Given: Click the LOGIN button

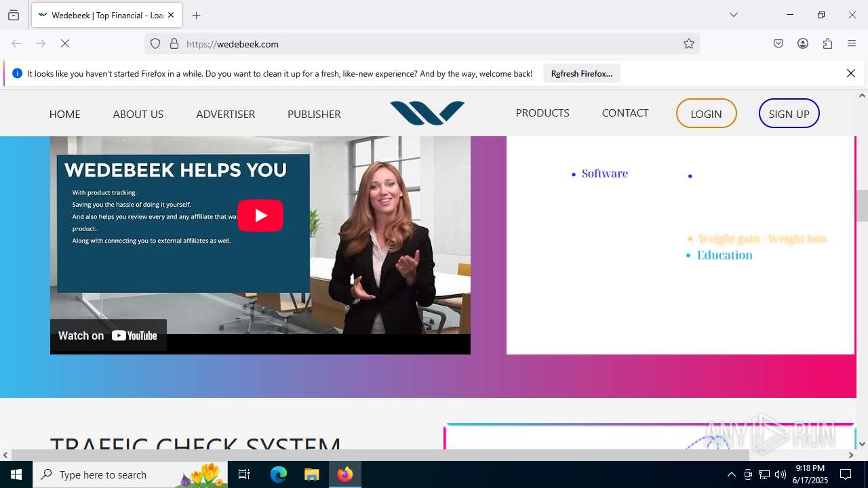Looking at the screenshot, I should 706,113.
